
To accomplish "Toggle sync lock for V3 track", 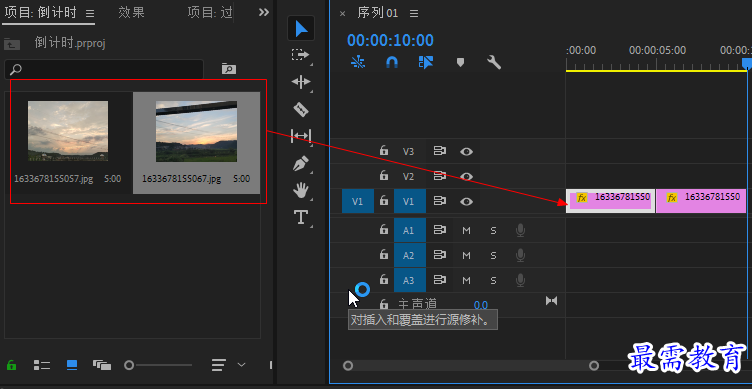I will (x=439, y=151).
